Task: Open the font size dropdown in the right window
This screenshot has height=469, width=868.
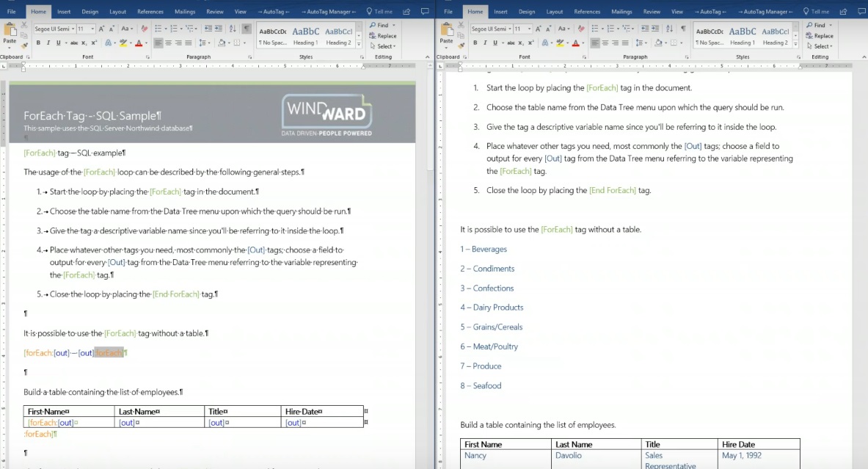Action: click(530, 29)
